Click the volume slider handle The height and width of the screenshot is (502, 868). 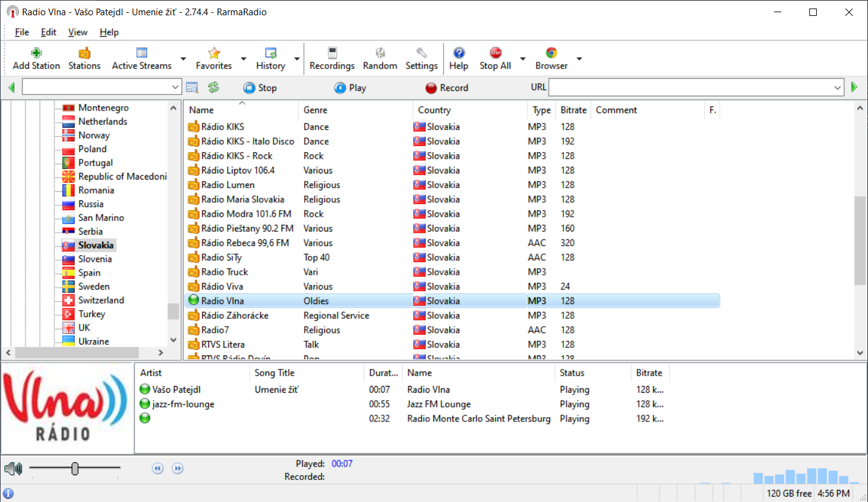(x=75, y=468)
